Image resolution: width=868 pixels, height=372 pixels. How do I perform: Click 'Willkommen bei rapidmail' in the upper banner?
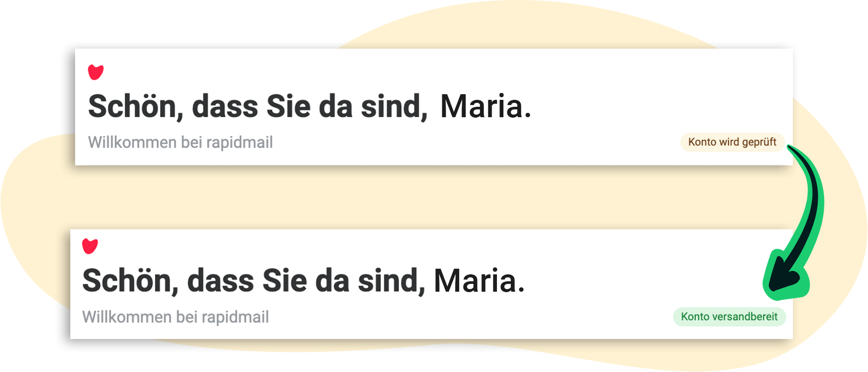180,142
